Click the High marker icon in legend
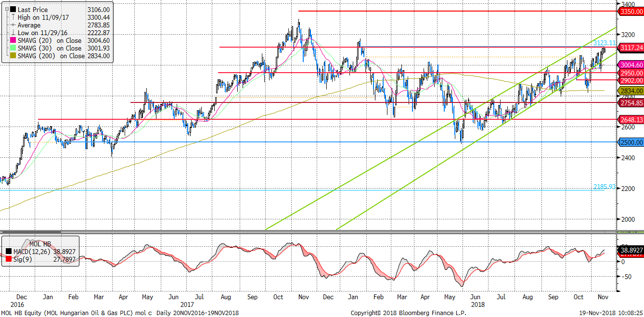This screenshot has height=317, width=644. pyautogui.click(x=13, y=17)
